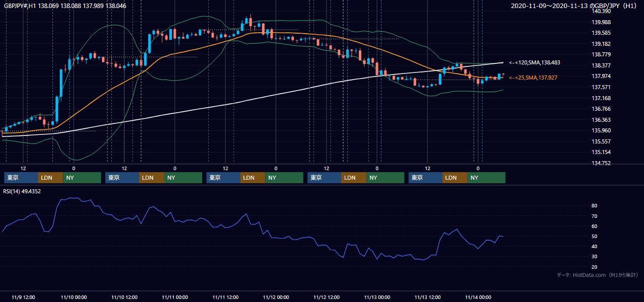644x302 pixels.
Task: Click the 137.571 price axis label
Action: coord(601,87)
